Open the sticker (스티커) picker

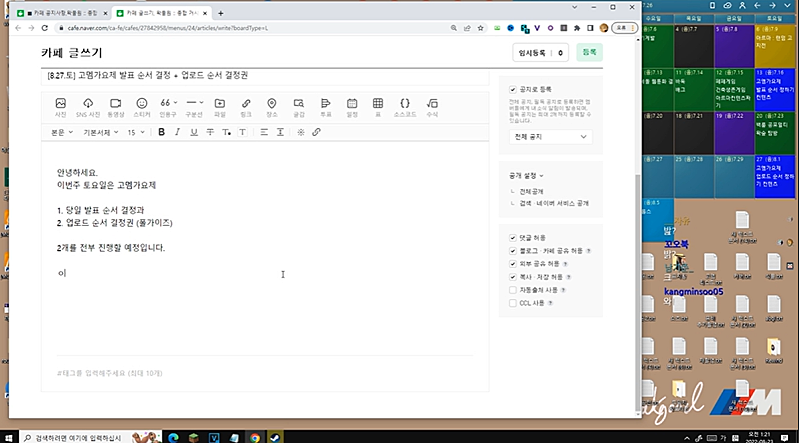(142, 108)
